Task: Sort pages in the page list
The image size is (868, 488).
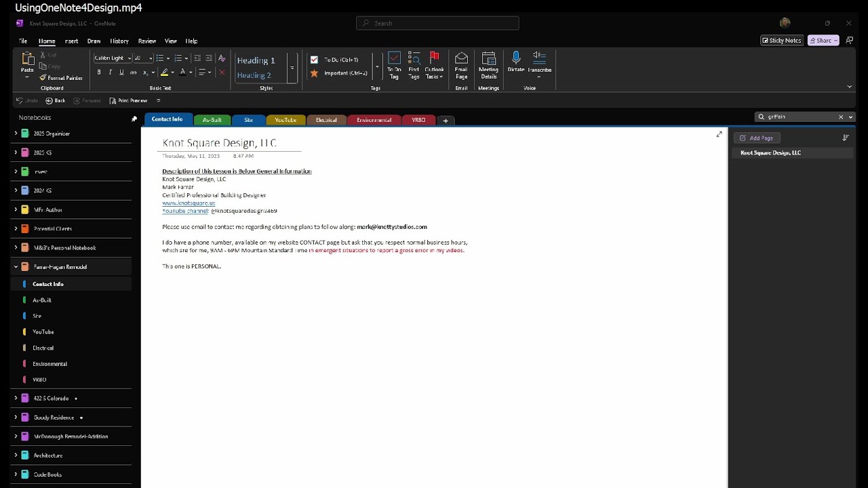Action: (x=846, y=138)
